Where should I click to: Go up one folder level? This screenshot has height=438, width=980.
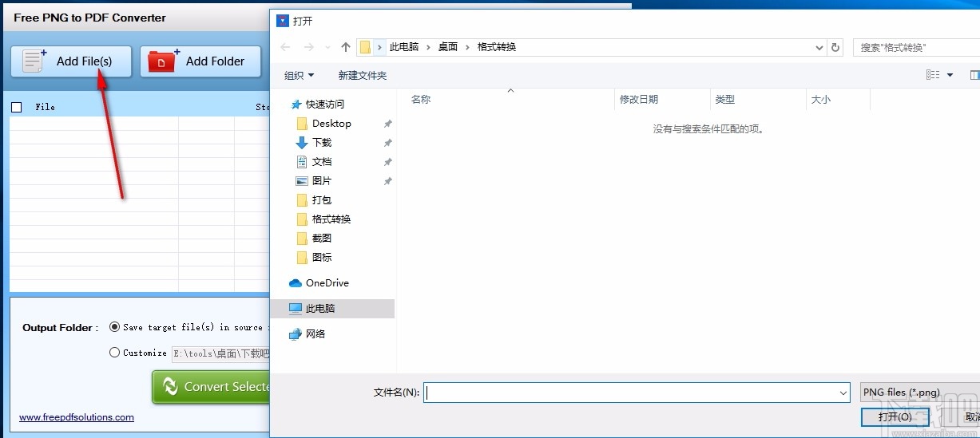point(346,47)
